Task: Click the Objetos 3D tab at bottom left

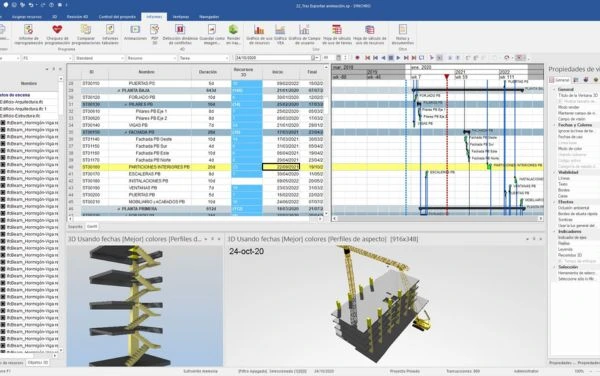Action: tap(38, 363)
